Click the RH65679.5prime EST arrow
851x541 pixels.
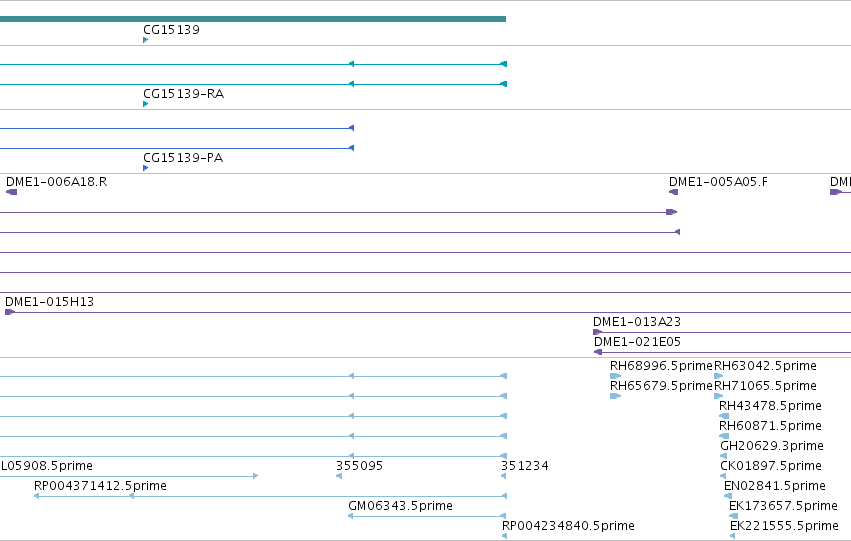point(615,396)
